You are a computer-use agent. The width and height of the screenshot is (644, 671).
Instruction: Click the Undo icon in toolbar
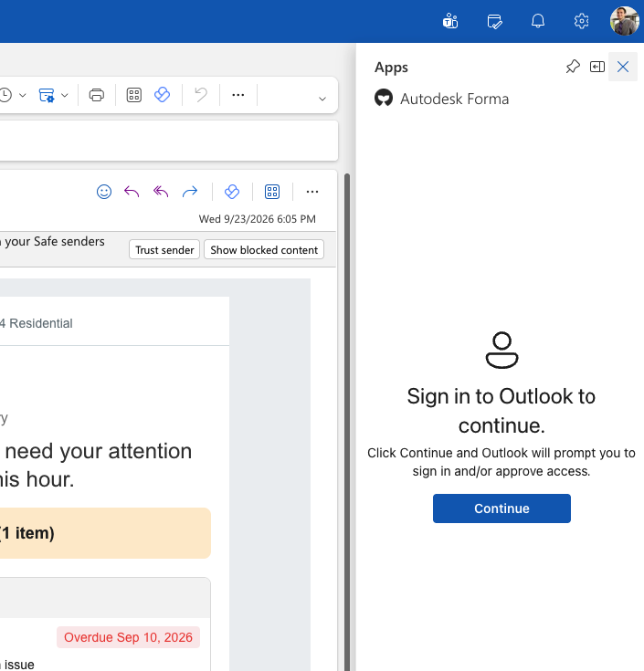(200, 95)
